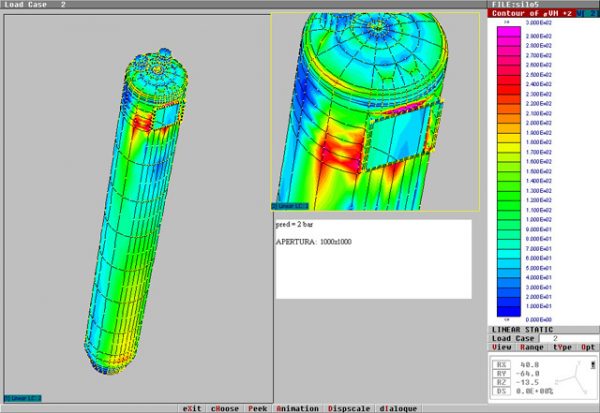The height and width of the screenshot is (413, 600).
Task: Click the LINEAR STATIC analysis label
Action: [x=522, y=330]
